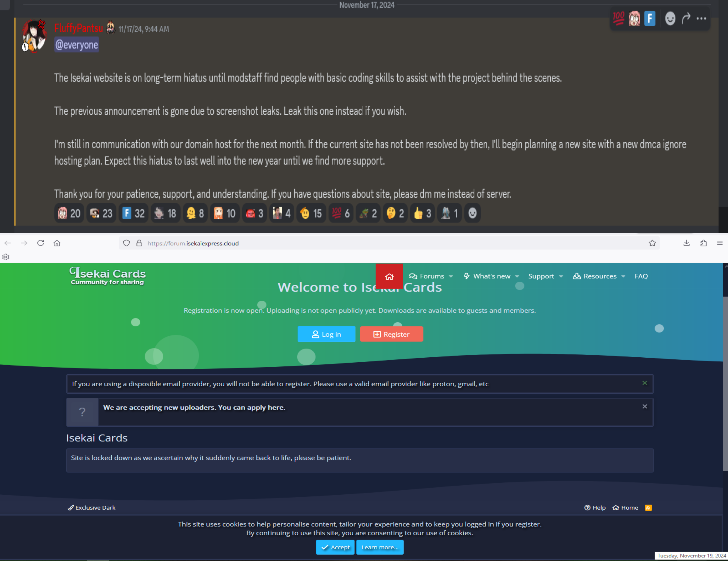Open the browser downloads icon

pos(686,243)
